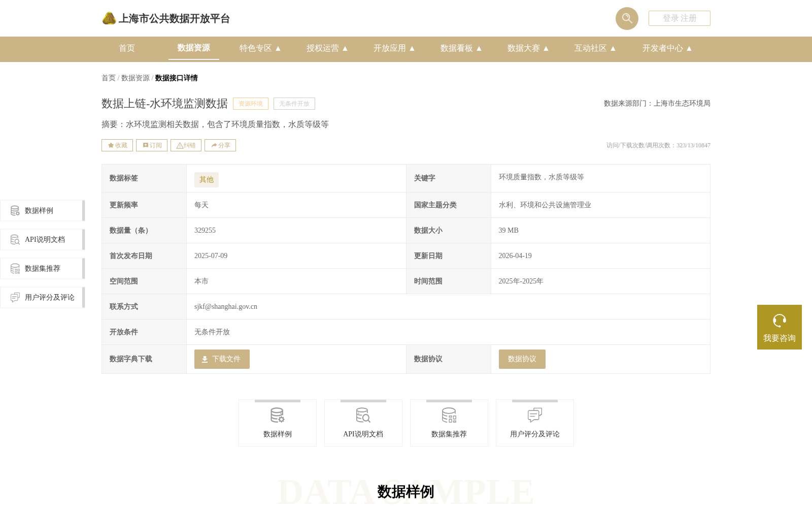Screen dimensions: 812x508
Task: Click the 资源环境 category tag
Action: 251,104
